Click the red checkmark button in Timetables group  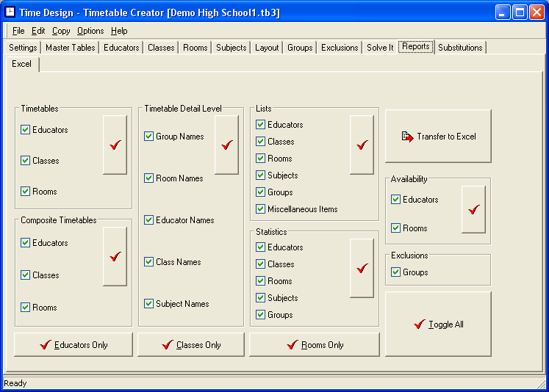(115, 145)
